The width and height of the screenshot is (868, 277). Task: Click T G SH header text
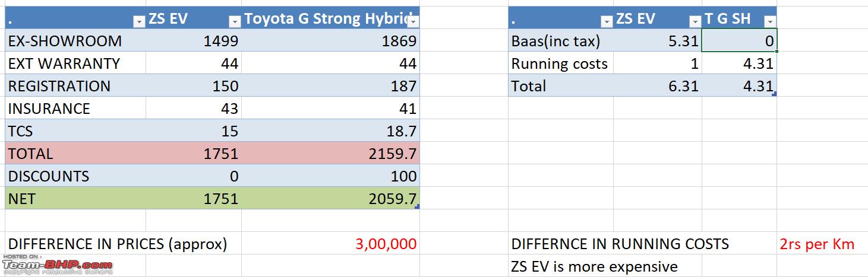[x=728, y=19]
